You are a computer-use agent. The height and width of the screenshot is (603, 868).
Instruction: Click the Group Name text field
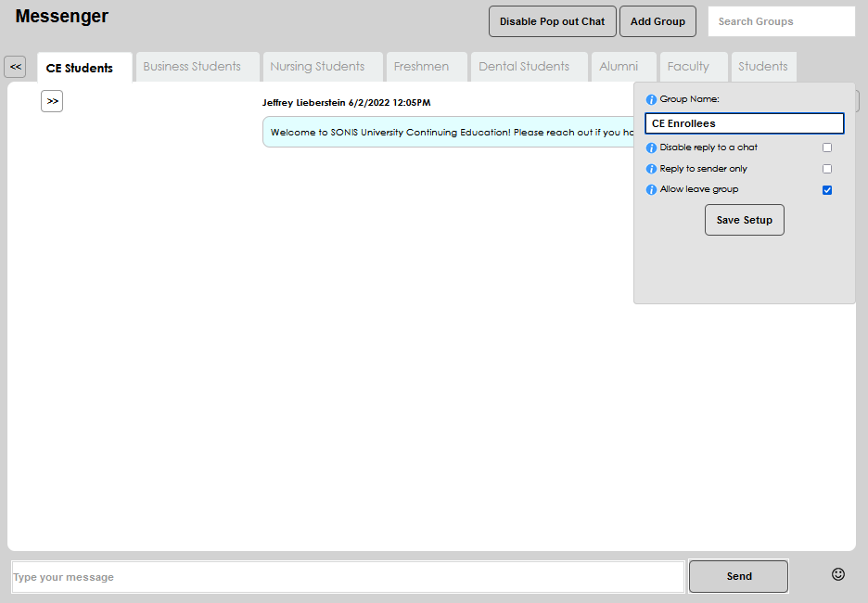coord(745,123)
